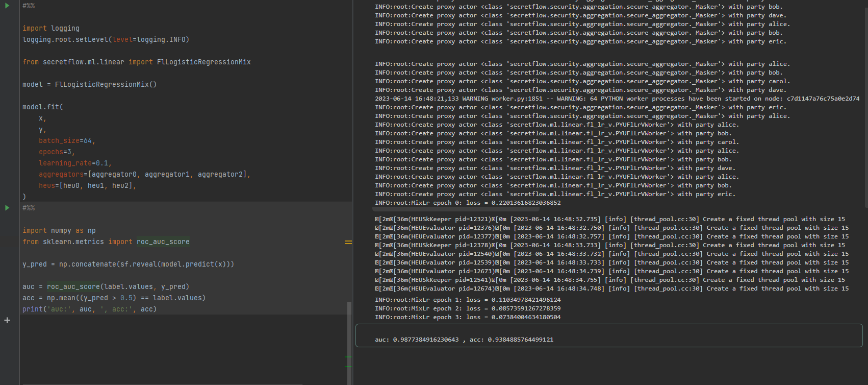Click the sklearn.metrics roc_auc_score import line
The image size is (868, 385).
[x=106, y=242]
